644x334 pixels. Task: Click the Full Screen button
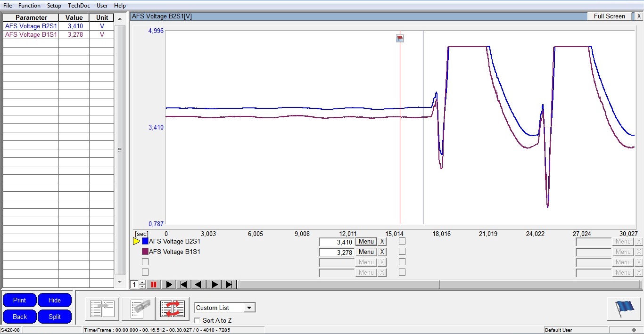(609, 16)
